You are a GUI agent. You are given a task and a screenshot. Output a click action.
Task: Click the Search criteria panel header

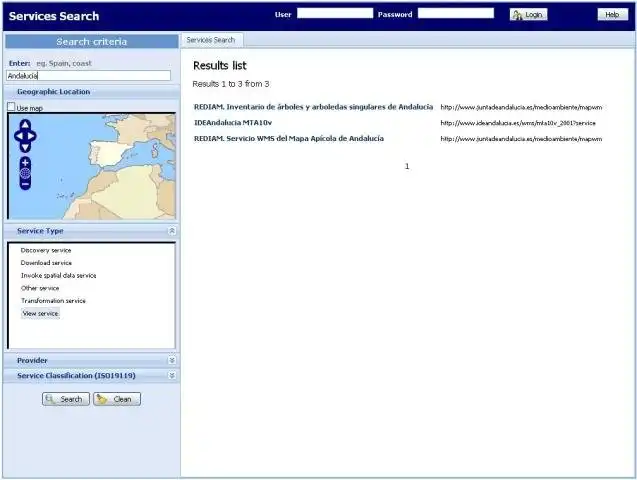[91, 41]
